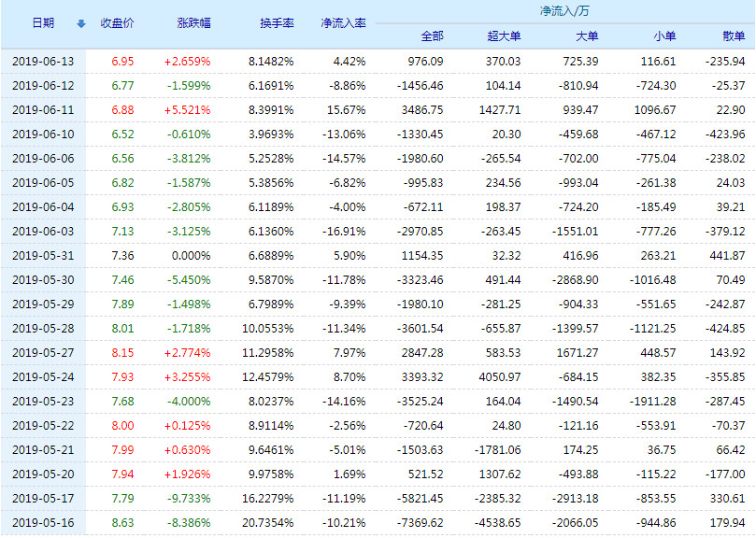Viewport: 756px width, 538px height.
Task: Click large order value -2913.18
Action: tap(576, 498)
